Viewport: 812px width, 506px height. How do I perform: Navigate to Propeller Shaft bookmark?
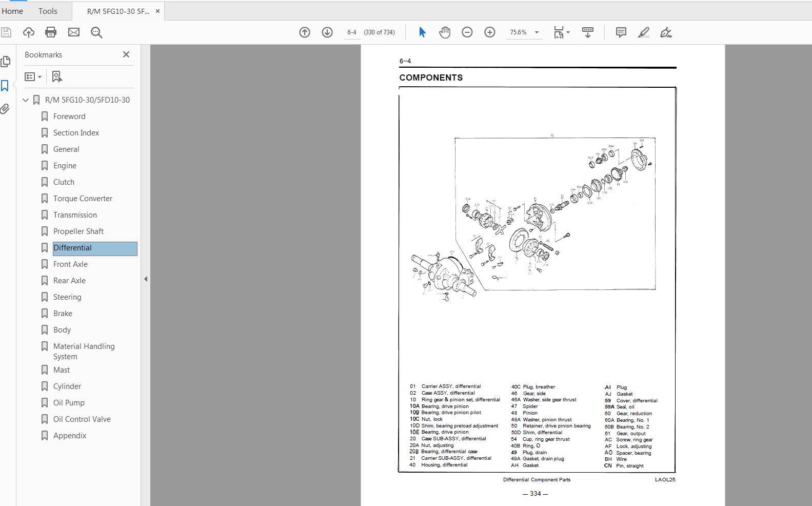point(78,231)
